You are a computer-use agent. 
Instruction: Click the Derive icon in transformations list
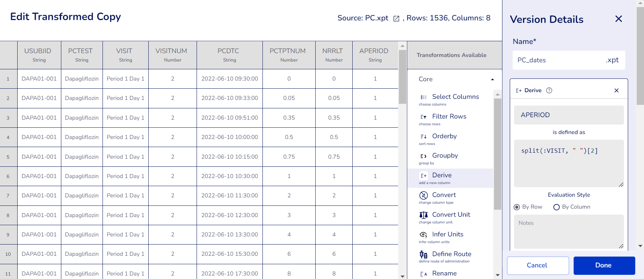click(x=423, y=176)
